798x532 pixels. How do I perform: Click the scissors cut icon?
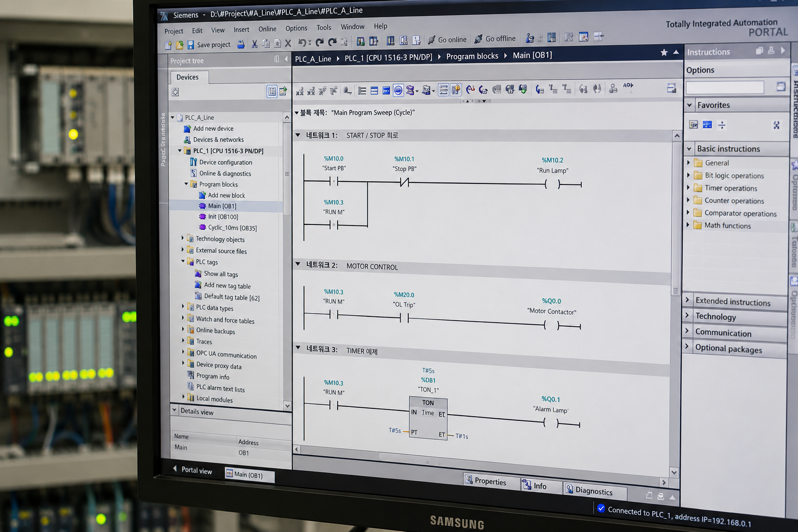click(x=255, y=44)
